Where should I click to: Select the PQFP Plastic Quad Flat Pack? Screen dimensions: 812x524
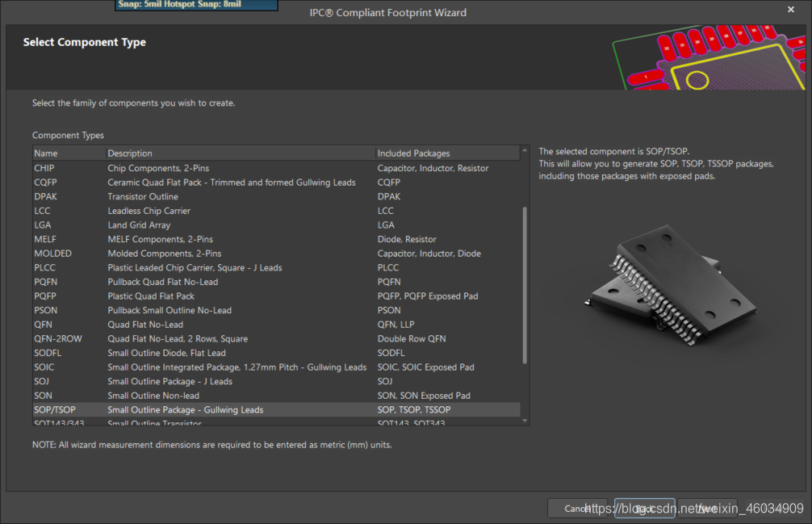point(45,296)
